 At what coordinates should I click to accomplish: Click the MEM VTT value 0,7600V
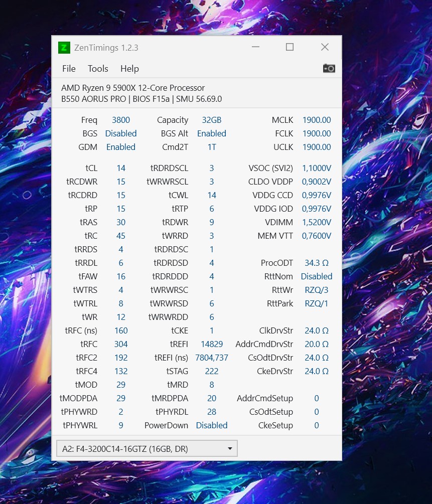[317, 236]
